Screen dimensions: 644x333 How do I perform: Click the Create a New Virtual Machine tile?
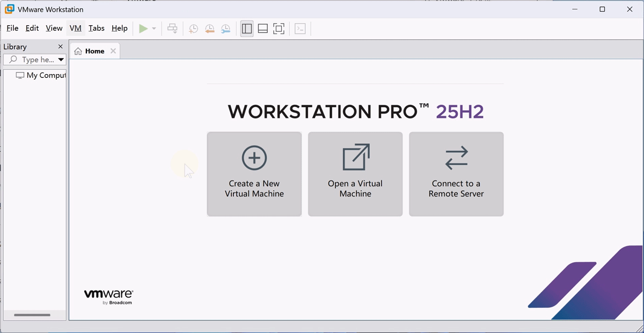click(x=254, y=174)
